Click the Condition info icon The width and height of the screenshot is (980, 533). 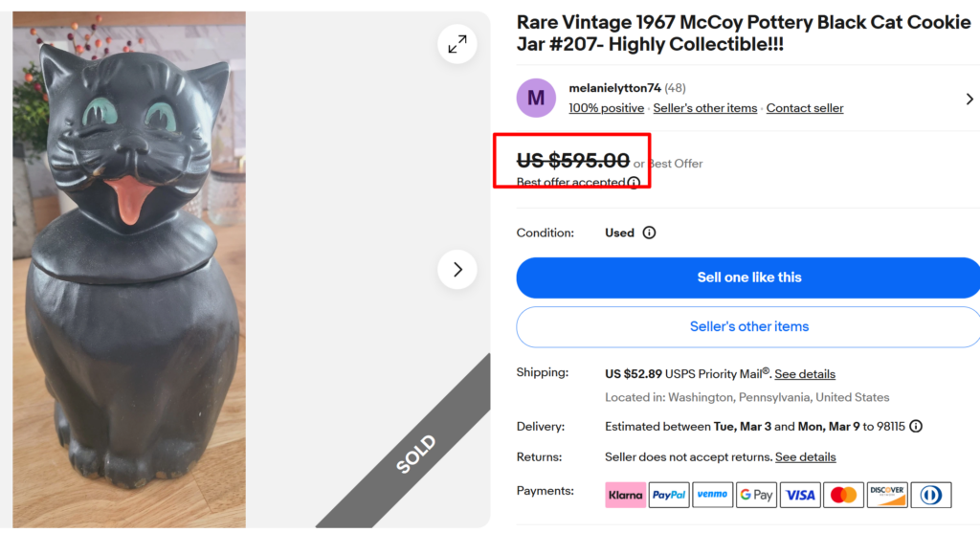(649, 233)
